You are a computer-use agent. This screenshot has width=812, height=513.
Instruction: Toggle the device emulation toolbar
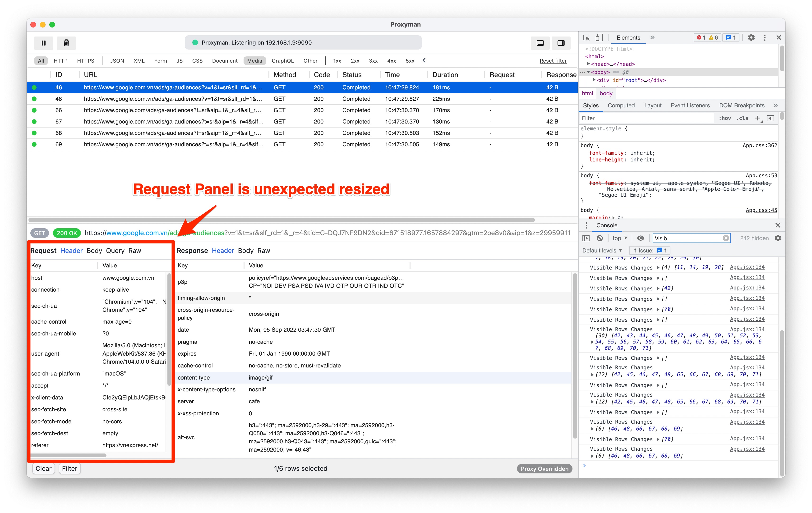(x=600, y=37)
